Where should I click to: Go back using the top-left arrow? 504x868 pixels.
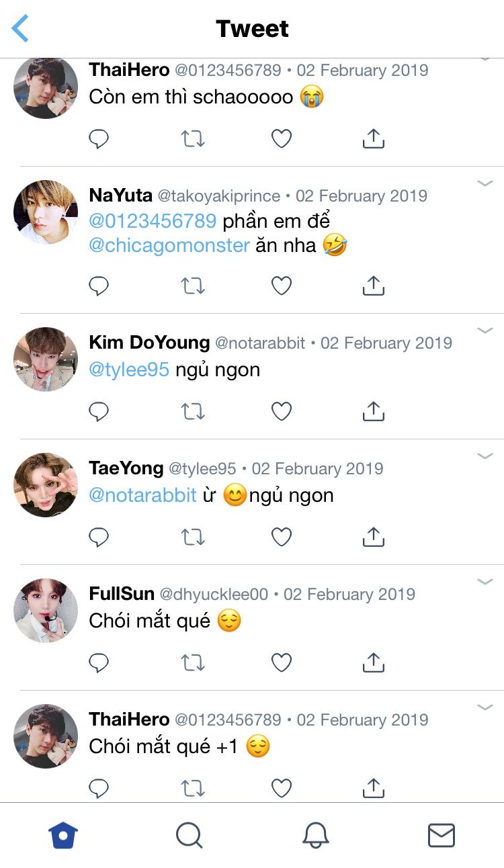pos(20,29)
